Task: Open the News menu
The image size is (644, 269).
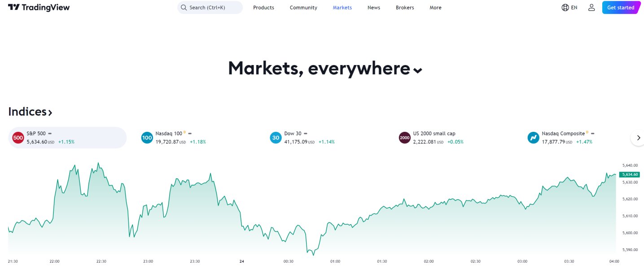Action: [x=374, y=8]
